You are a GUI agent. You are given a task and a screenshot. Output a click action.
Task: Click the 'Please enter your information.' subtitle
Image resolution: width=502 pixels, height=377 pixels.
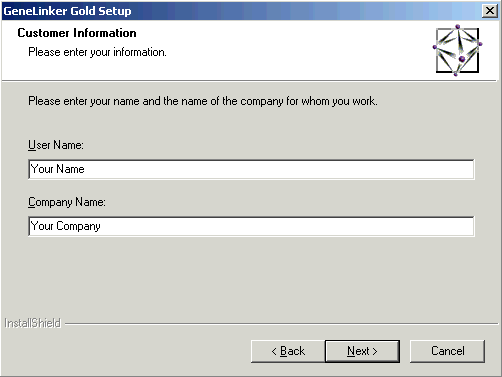(97, 52)
